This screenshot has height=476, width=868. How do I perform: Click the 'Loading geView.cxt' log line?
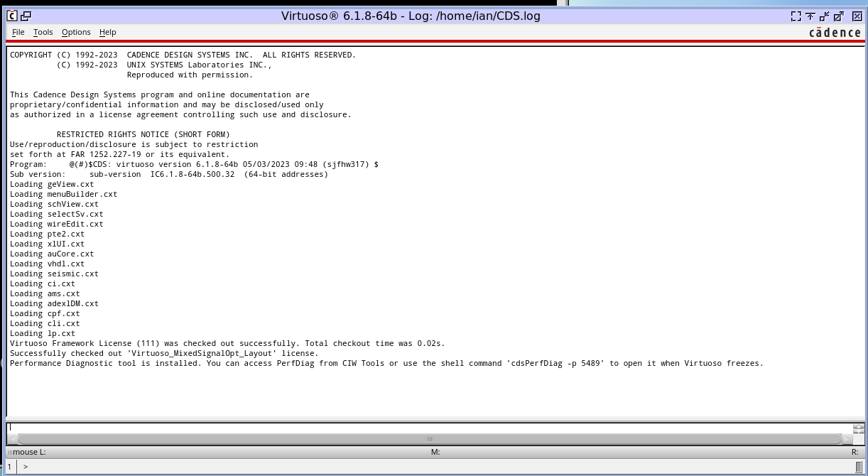[52, 184]
